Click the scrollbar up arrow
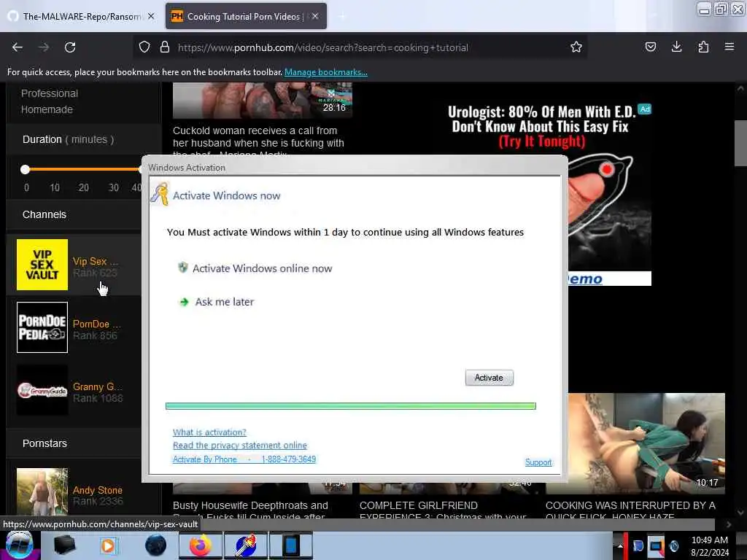 (x=740, y=88)
